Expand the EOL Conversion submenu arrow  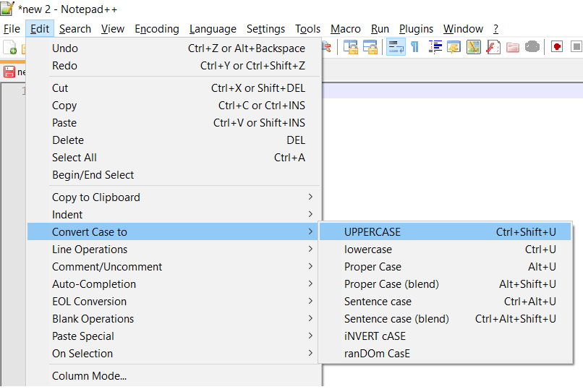tap(310, 301)
